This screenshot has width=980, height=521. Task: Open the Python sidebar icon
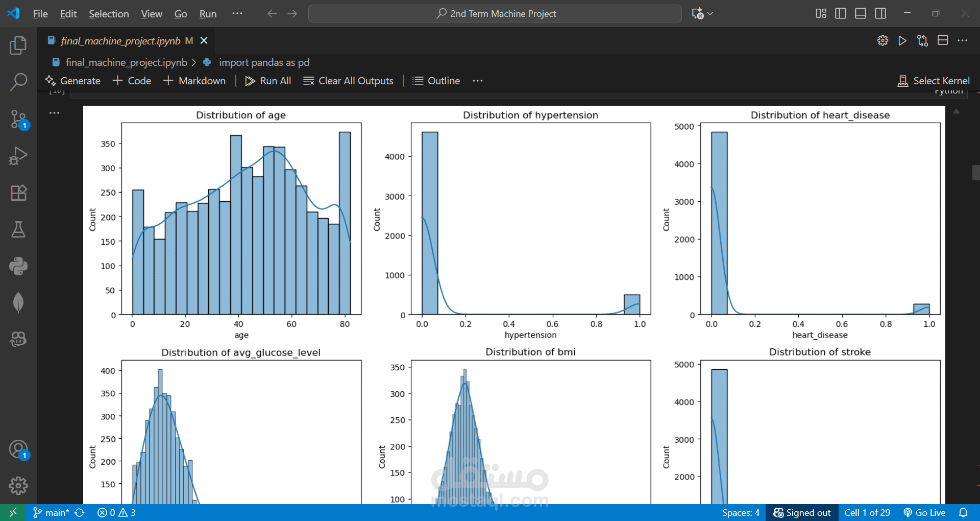click(18, 266)
